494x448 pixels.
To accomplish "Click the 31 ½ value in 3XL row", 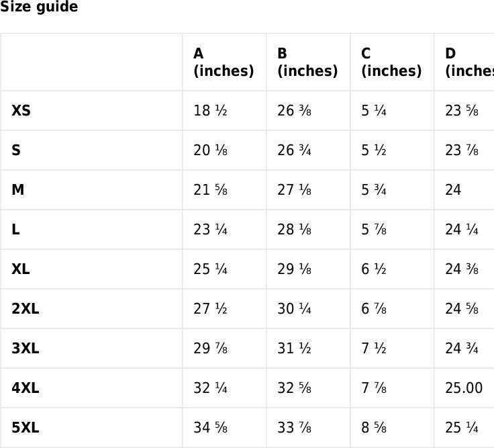I will [x=294, y=348].
